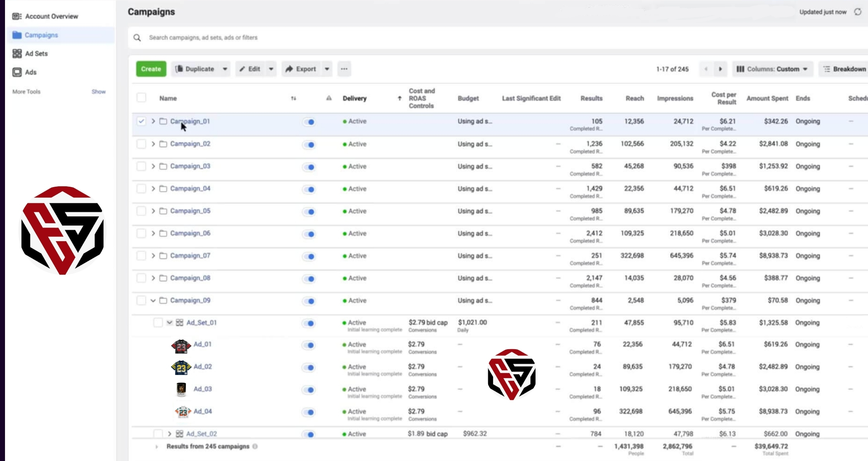Click the refresh icon beside Updated just now

click(x=858, y=12)
